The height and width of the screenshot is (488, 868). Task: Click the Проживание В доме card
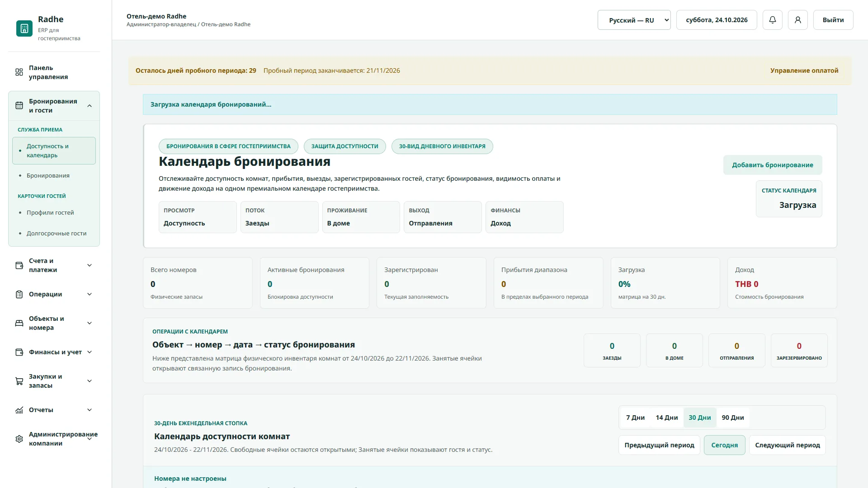361,217
